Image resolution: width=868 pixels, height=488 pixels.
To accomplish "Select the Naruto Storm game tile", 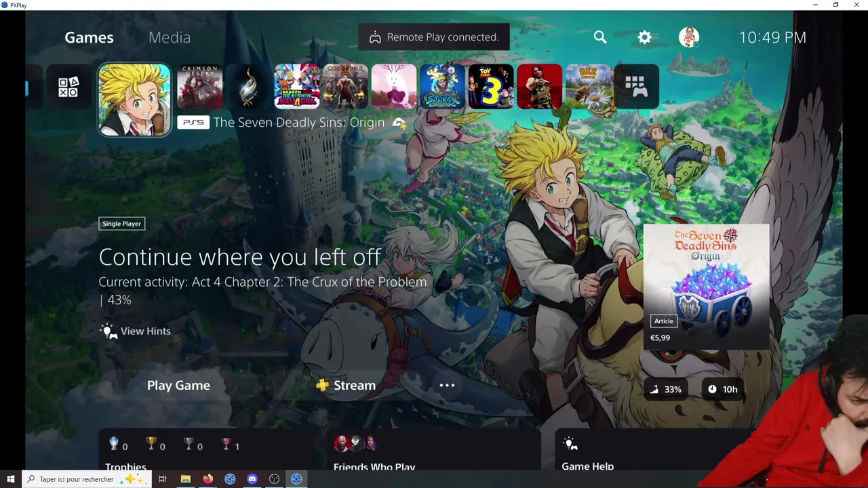I will tap(442, 87).
